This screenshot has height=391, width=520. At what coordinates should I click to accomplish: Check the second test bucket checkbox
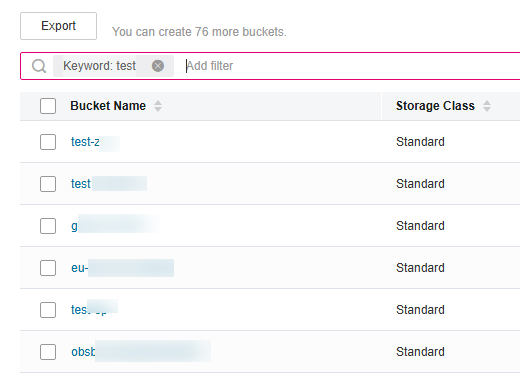point(48,184)
